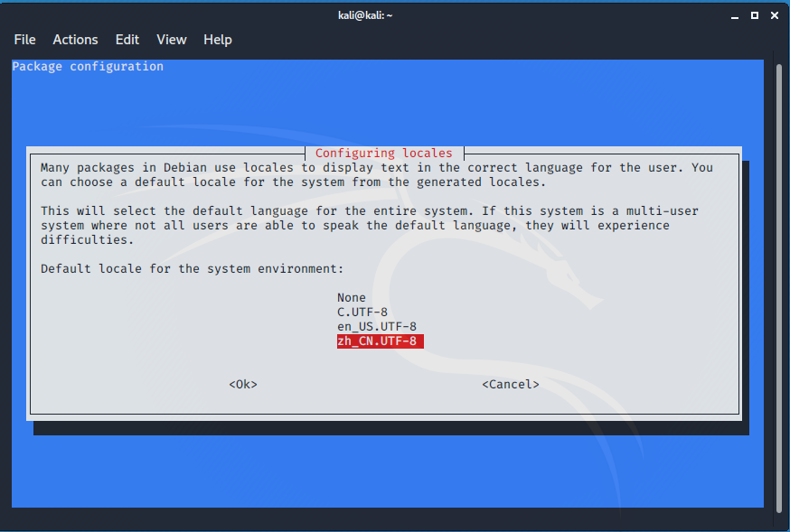This screenshot has height=532, width=790.
Task: Close the kali terminal window
Action: [x=775, y=15]
